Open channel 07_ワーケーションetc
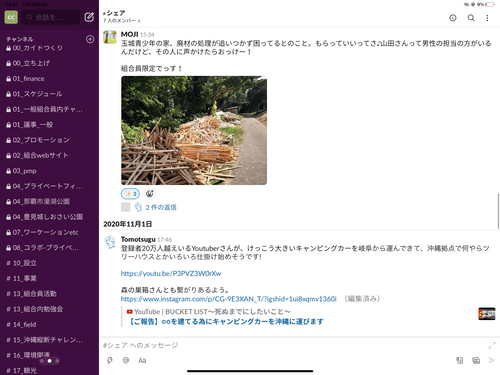 pyautogui.click(x=49, y=232)
